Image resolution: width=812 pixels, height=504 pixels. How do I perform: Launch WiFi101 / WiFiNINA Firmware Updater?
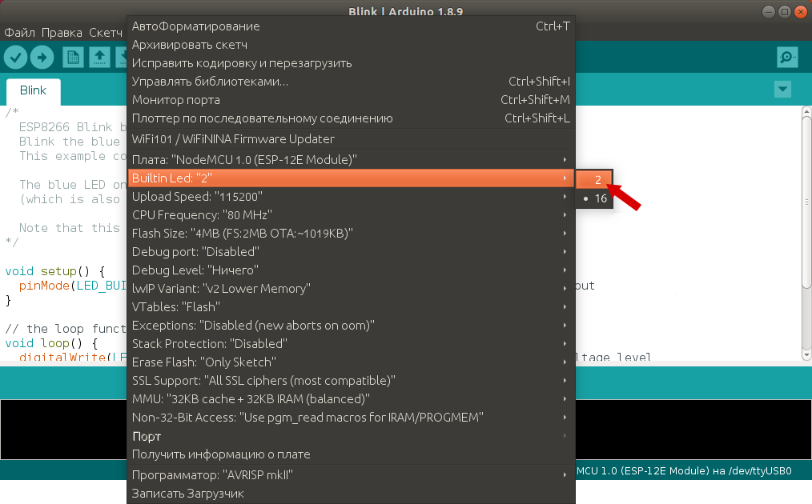pyautogui.click(x=351, y=139)
